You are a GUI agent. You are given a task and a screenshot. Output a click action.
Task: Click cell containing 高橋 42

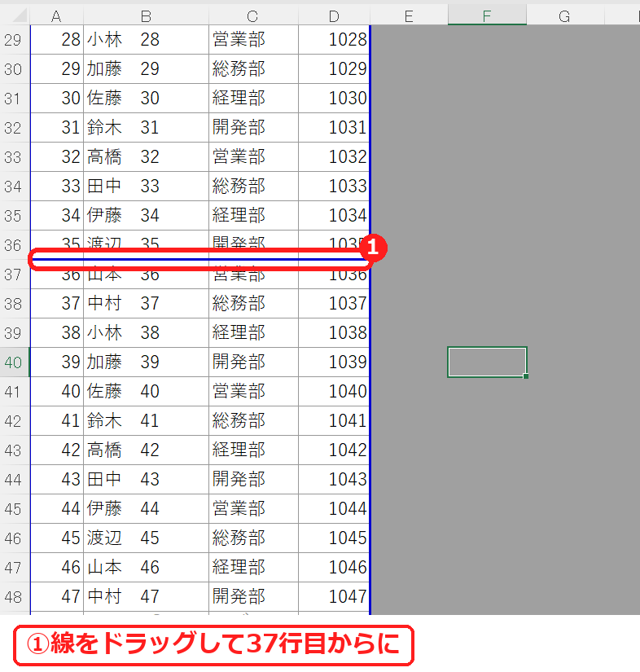pos(146,450)
